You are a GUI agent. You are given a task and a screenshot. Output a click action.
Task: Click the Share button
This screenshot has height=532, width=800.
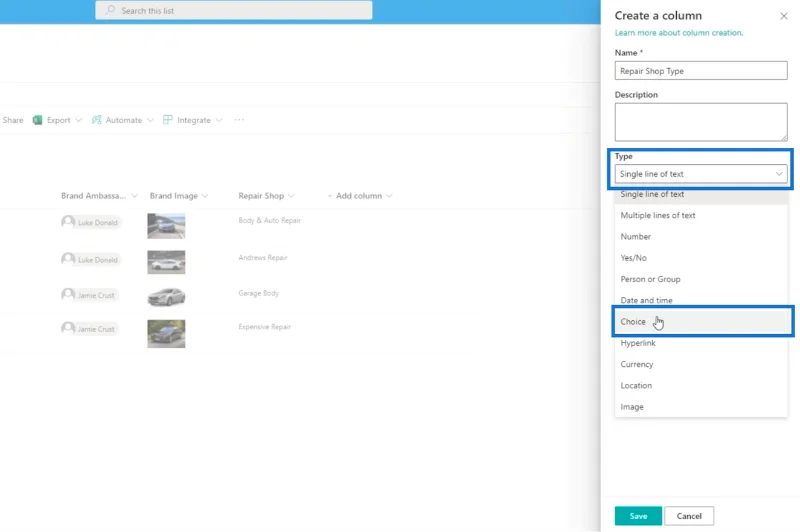point(13,120)
